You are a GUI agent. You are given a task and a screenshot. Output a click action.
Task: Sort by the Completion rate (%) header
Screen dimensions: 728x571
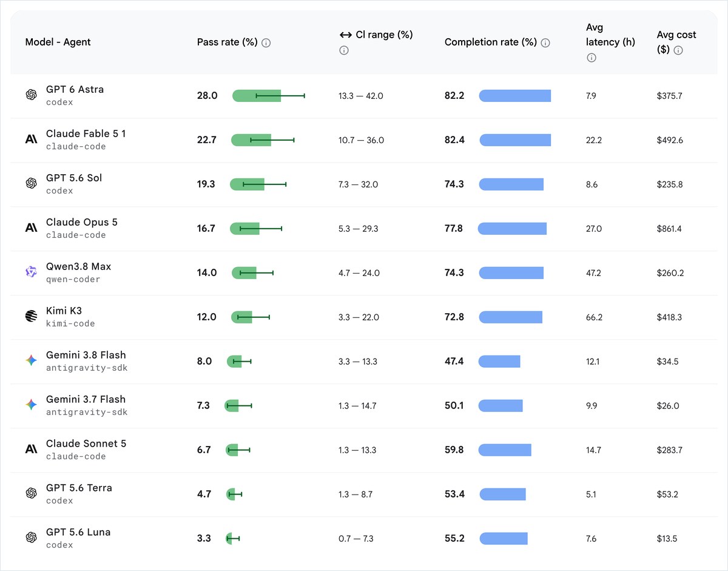point(491,42)
